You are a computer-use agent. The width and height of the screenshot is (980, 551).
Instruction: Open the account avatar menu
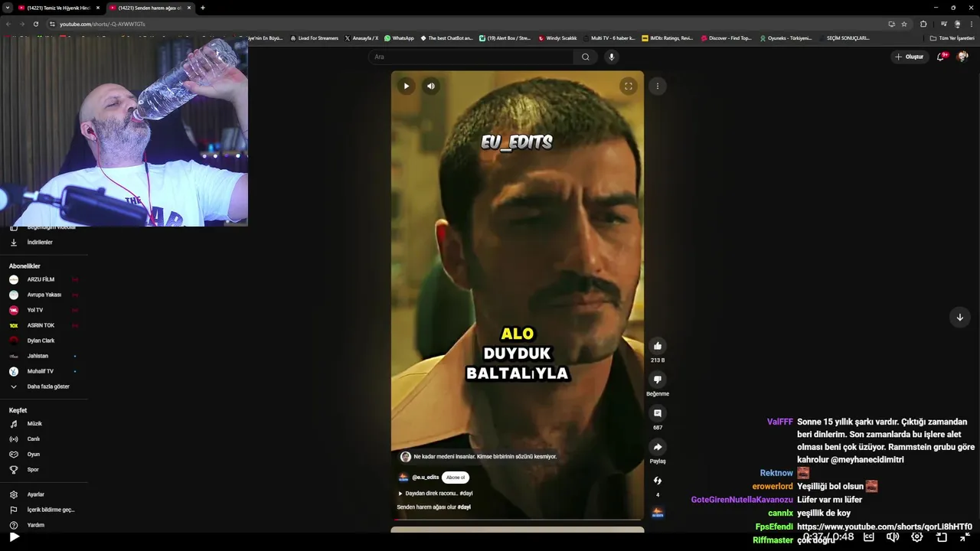tap(962, 57)
